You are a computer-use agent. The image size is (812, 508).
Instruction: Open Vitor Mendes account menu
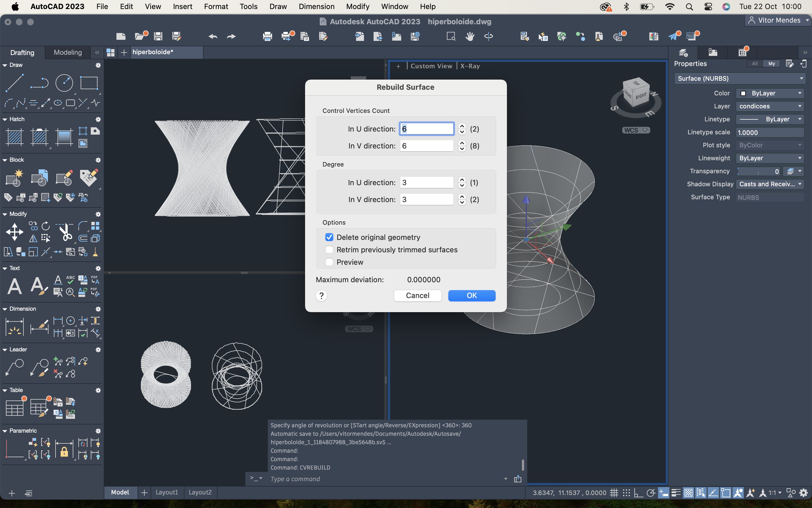[x=778, y=20]
